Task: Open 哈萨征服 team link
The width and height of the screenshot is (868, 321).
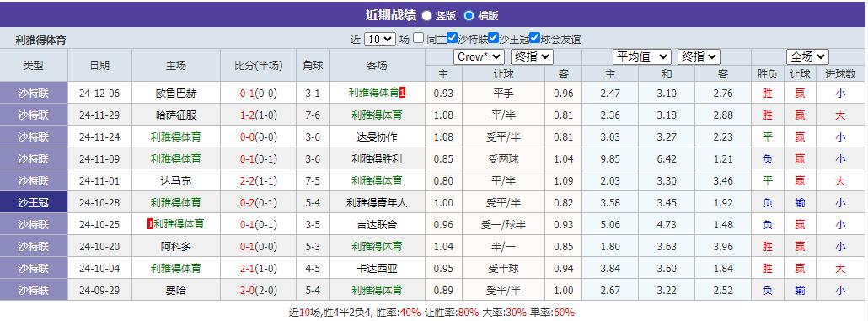Action: pos(176,115)
